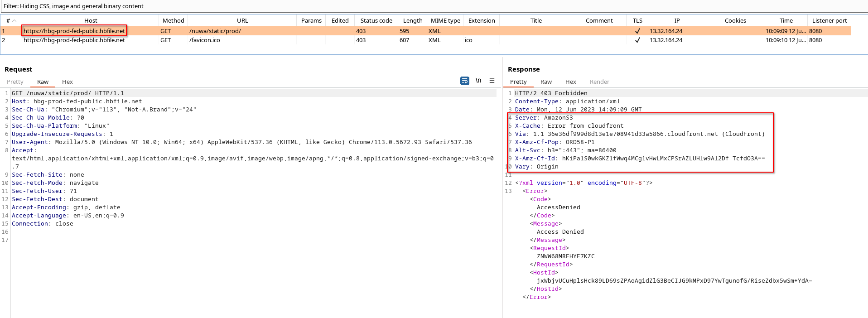Open the request editor hamburger menu
The width and height of the screenshot is (868, 318).
point(492,81)
